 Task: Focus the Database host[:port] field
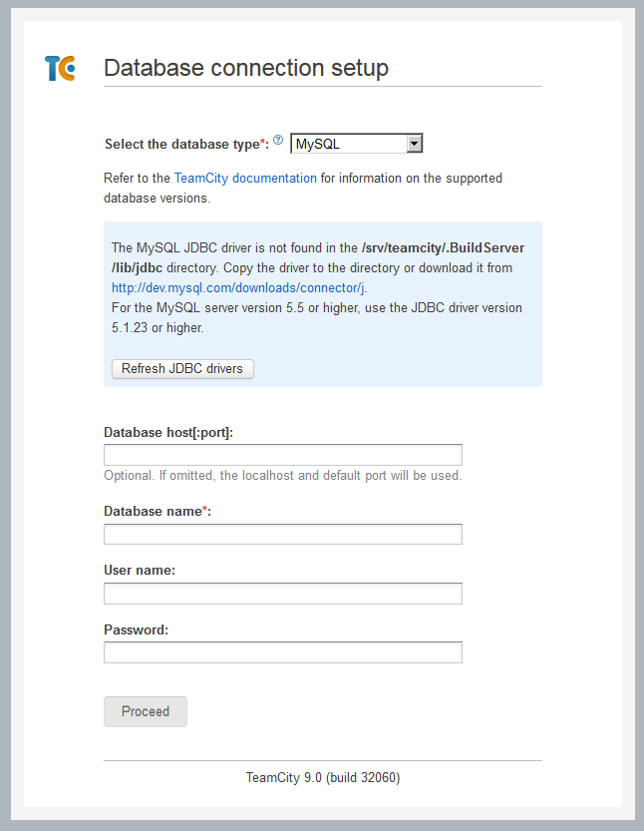(283, 455)
